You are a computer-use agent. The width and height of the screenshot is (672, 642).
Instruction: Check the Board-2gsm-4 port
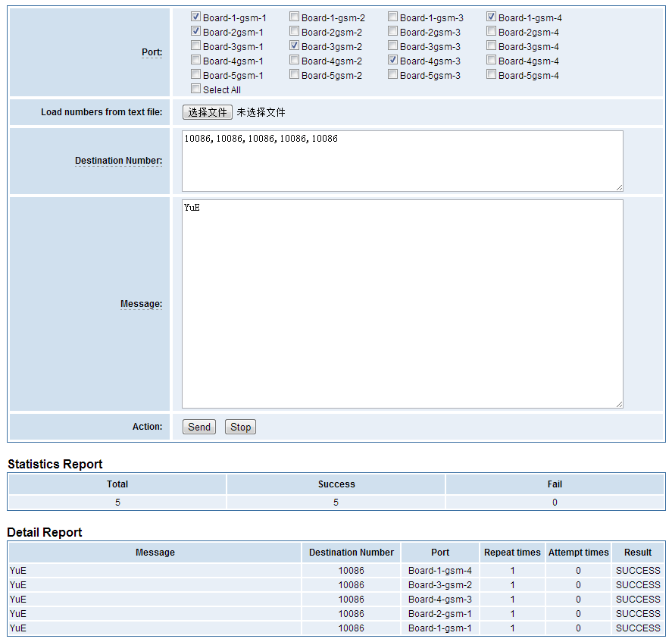click(x=492, y=31)
